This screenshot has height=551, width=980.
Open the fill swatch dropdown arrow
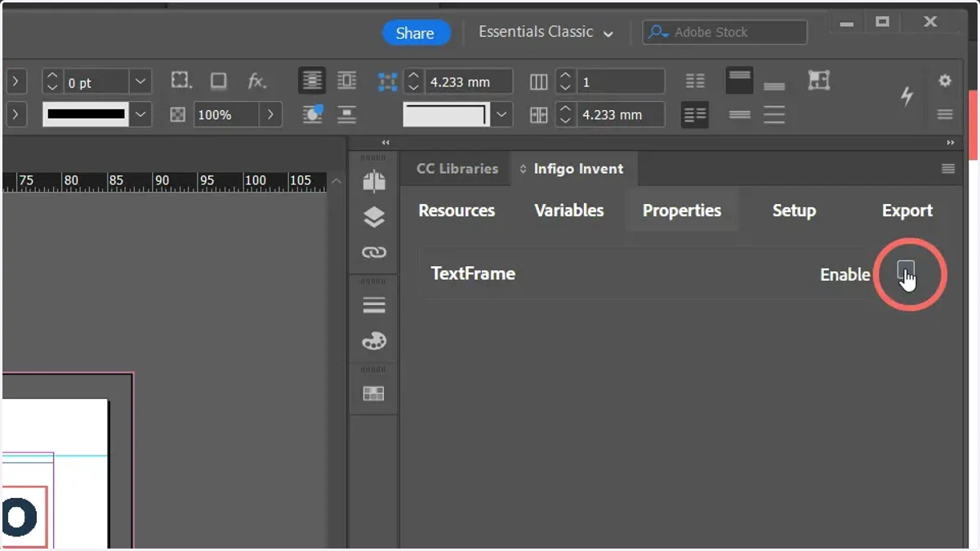coord(501,115)
